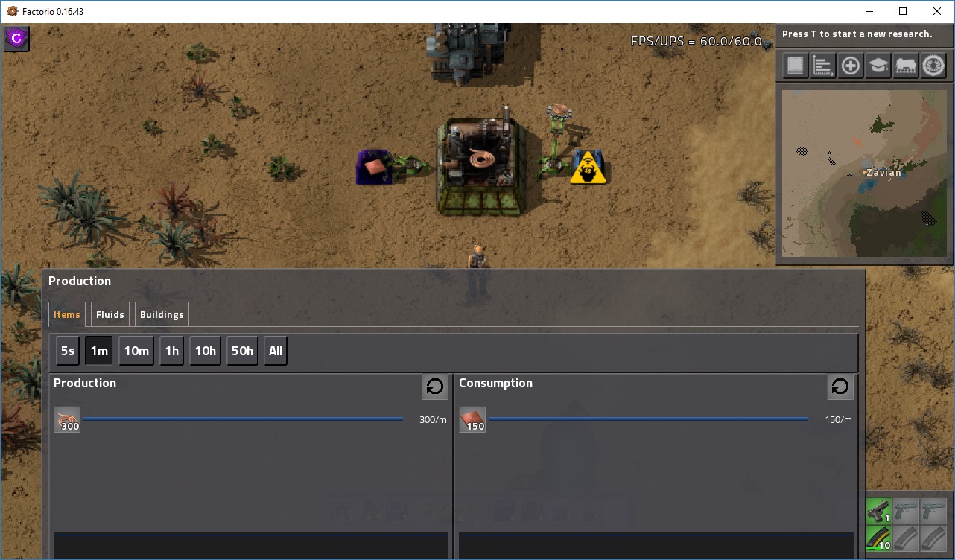The image size is (955, 560).
Task: Click the copper cable production bar
Action: point(244,419)
